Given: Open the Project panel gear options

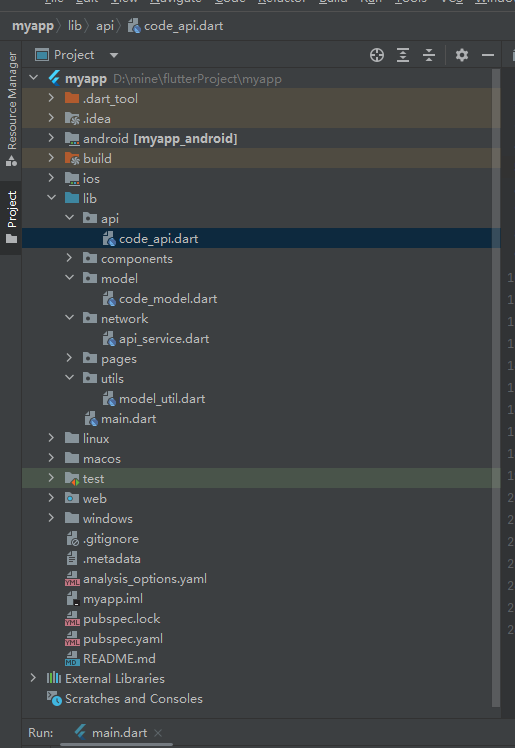Looking at the screenshot, I should (462, 55).
